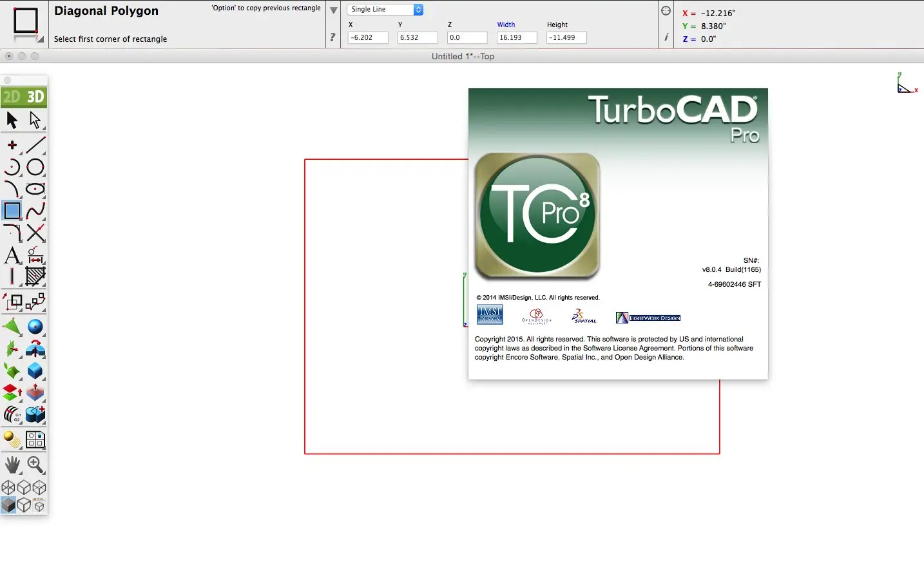Select the blue revolve-cutaway solid tool
924x587 pixels.
coord(35,349)
